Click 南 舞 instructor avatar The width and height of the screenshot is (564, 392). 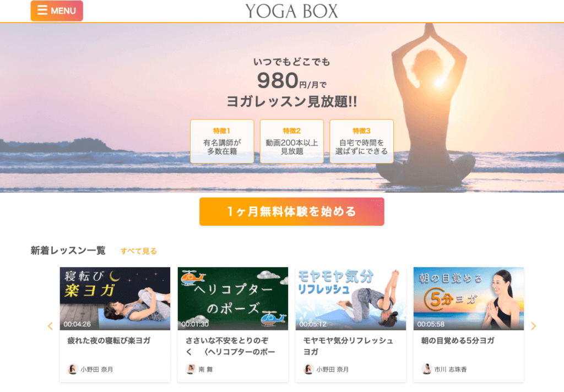coord(191,369)
